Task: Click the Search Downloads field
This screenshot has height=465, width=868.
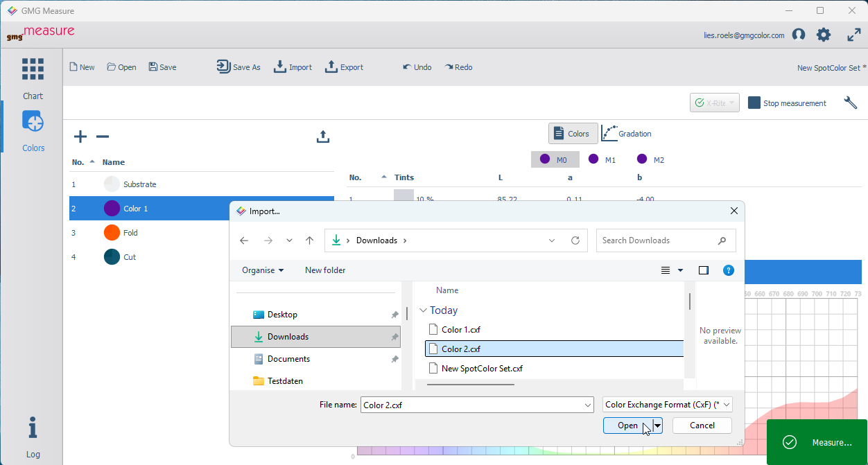Action: (x=666, y=240)
